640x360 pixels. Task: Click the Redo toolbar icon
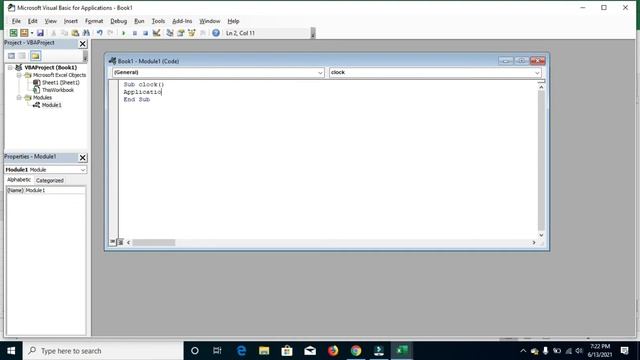click(110, 33)
